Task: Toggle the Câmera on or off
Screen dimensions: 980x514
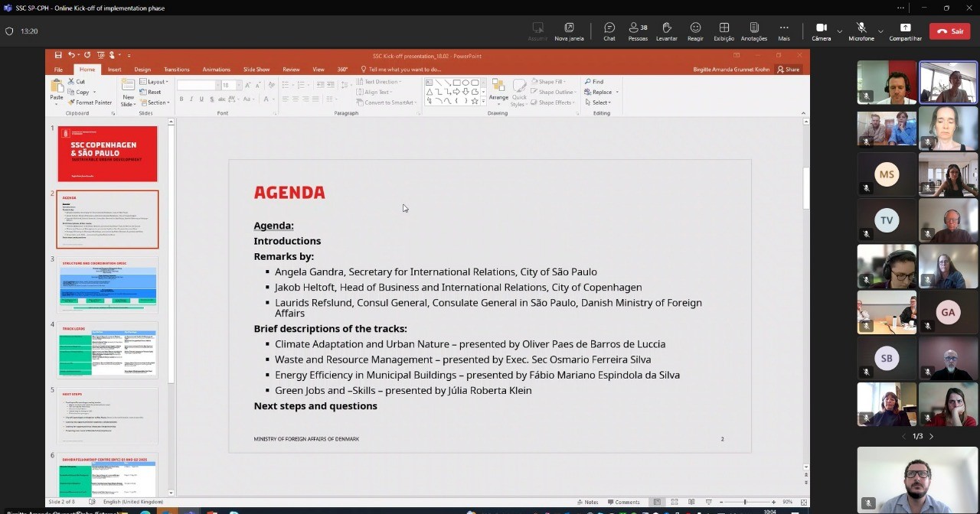Action: point(821,31)
